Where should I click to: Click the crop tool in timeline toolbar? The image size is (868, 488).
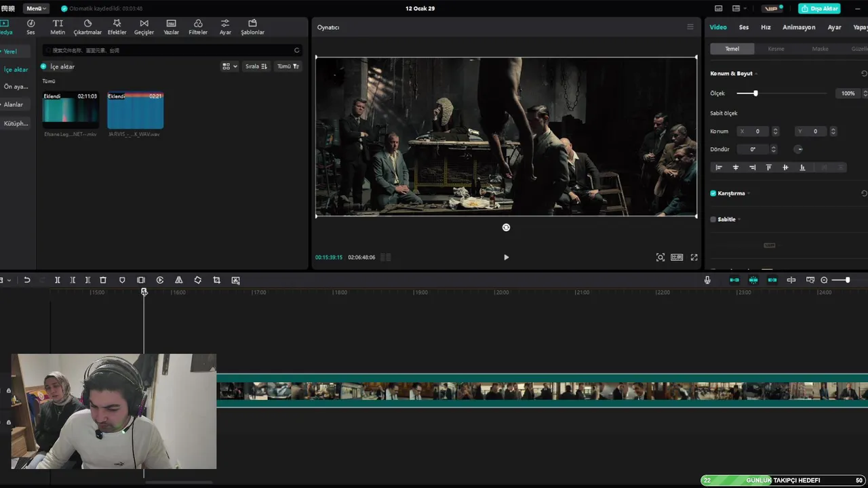click(x=217, y=280)
